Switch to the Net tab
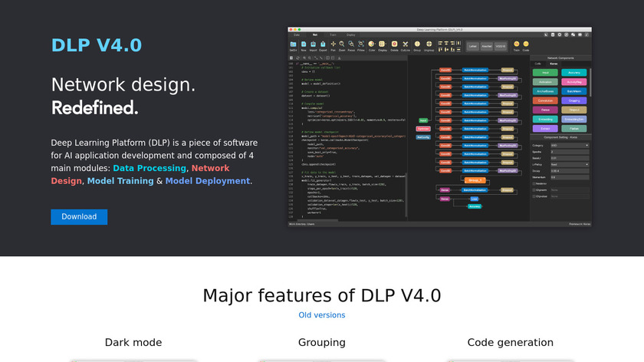Viewport: 644px width, 362px height. [315, 35]
